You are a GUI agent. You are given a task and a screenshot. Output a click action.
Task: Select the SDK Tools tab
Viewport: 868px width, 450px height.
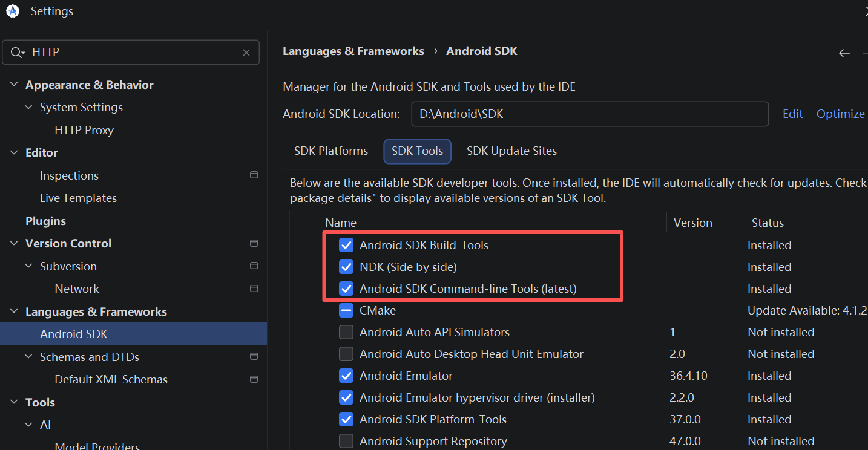coord(417,151)
